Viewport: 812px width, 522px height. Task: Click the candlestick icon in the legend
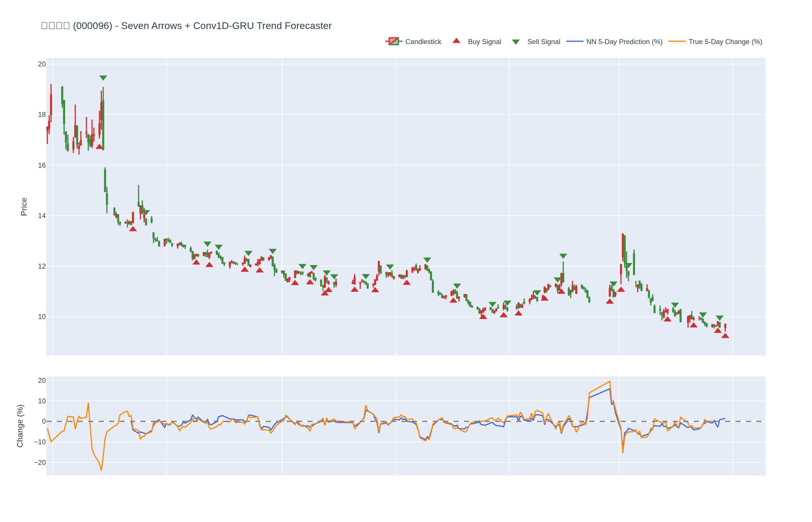point(394,41)
